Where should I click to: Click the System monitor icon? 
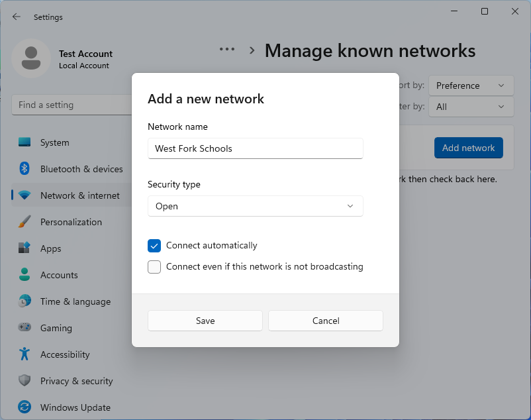tap(24, 142)
